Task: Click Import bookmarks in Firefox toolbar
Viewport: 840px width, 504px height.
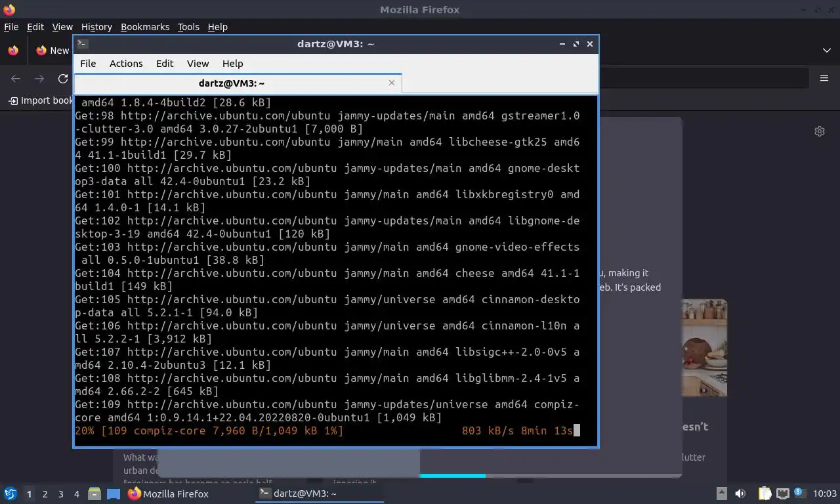Action: click(40, 100)
